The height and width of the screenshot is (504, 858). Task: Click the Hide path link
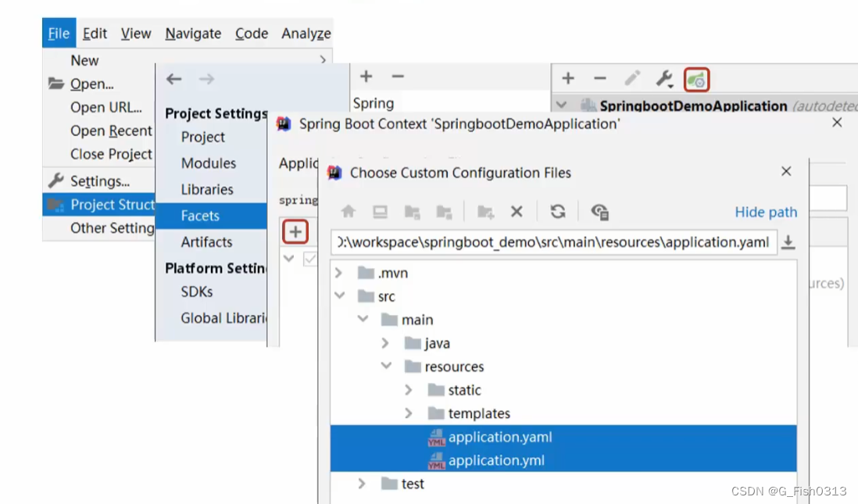(766, 212)
